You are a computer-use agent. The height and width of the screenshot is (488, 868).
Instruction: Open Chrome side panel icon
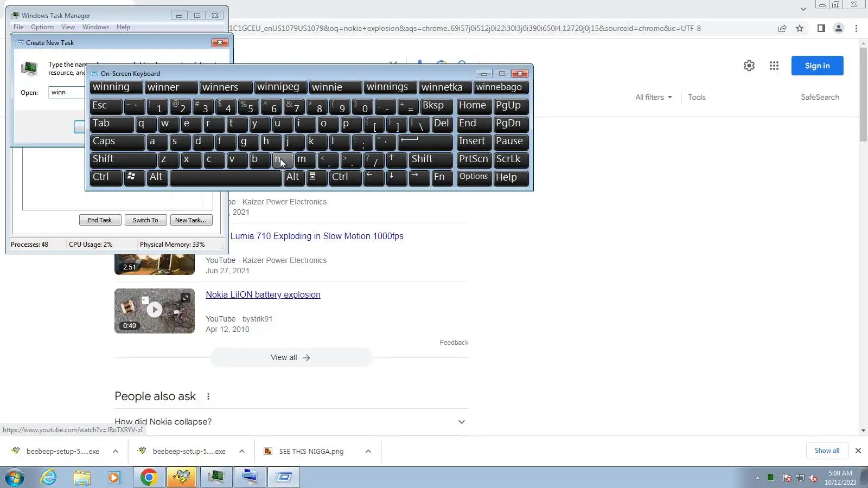pos(821,28)
